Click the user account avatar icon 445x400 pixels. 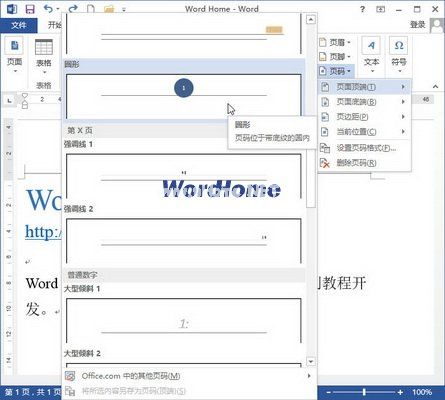point(437,25)
